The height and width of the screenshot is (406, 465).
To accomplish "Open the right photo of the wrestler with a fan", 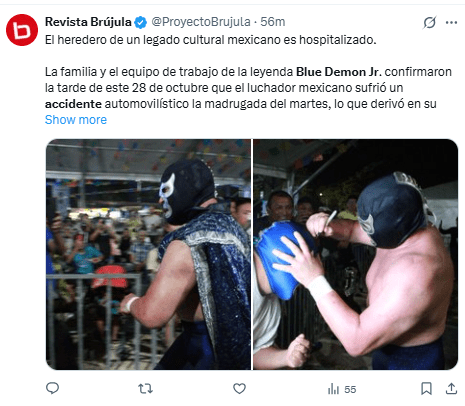I will (355, 254).
